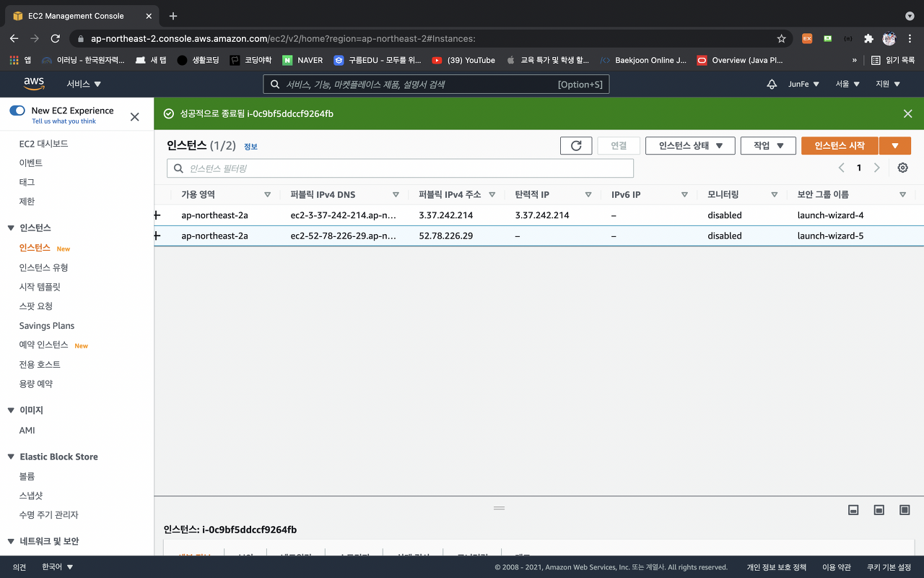This screenshot has height=578, width=924.
Task: Open the launch instance split-button arrow
Action: tap(895, 145)
